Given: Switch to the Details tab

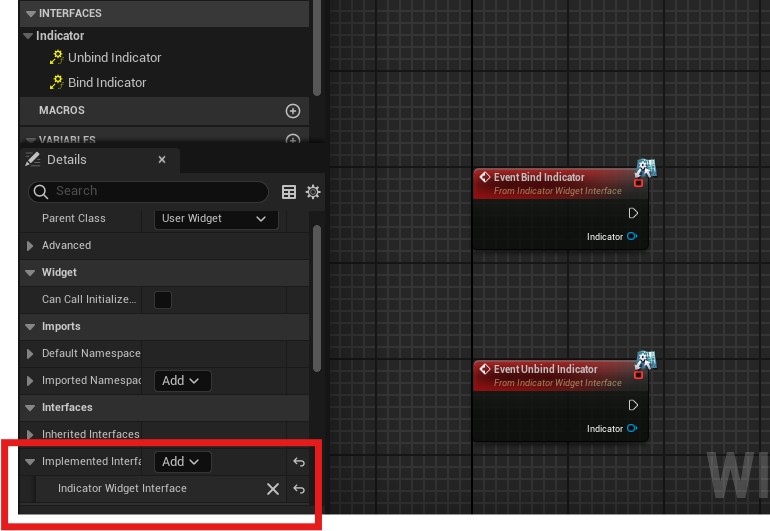Looking at the screenshot, I should pyautogui.click(x=66, y=160).
